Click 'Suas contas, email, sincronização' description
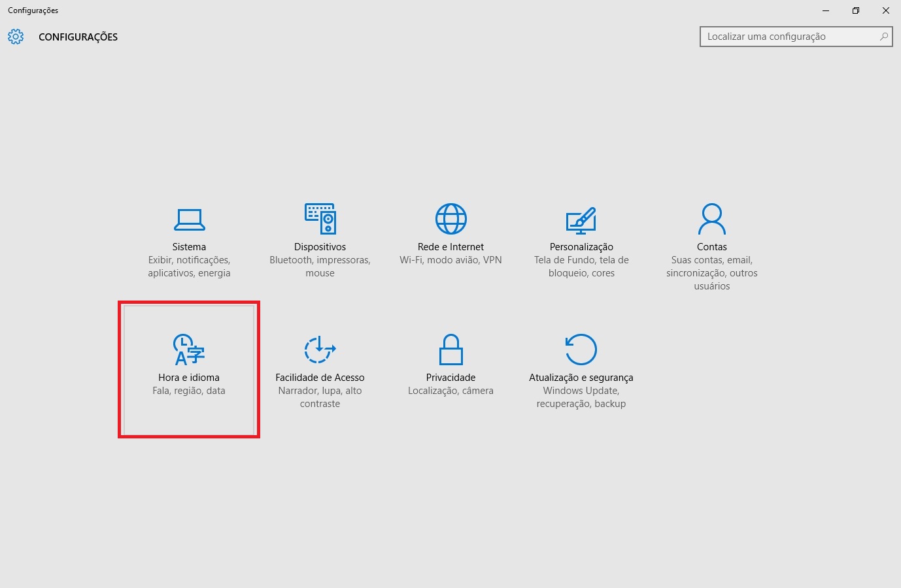This screenshot has height=588, width=901. point(712,273)
